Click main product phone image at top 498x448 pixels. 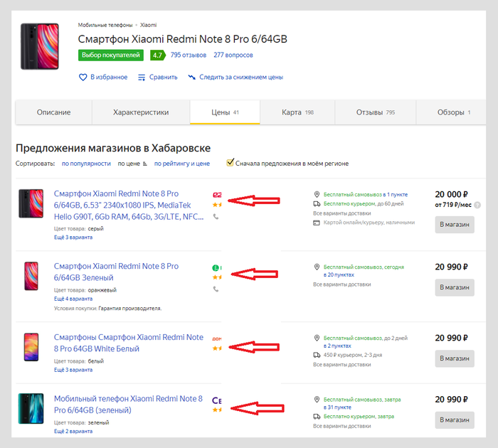tap(40, 46)
